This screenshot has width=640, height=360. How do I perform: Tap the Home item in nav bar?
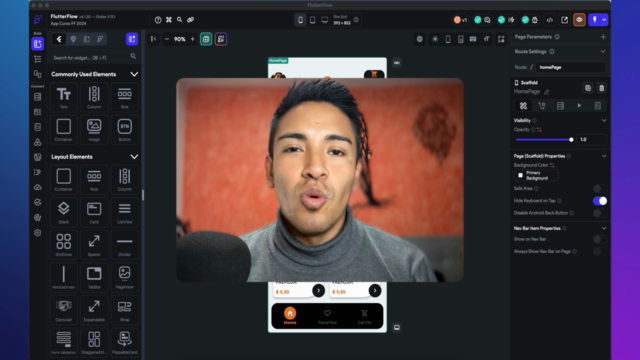click(290, 316)
